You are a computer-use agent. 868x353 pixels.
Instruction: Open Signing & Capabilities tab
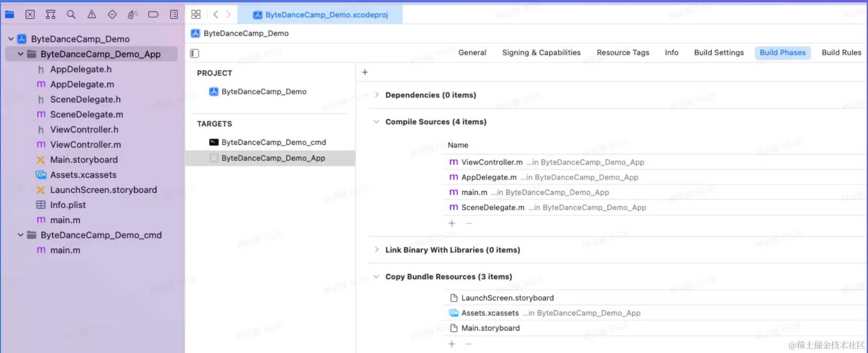click(x=541, y=52)
